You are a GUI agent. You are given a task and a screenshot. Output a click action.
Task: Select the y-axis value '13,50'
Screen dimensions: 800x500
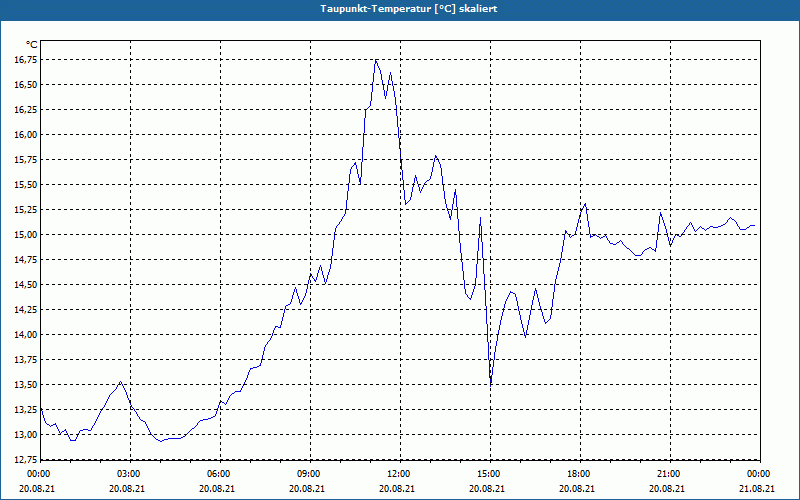click(26, 385)
